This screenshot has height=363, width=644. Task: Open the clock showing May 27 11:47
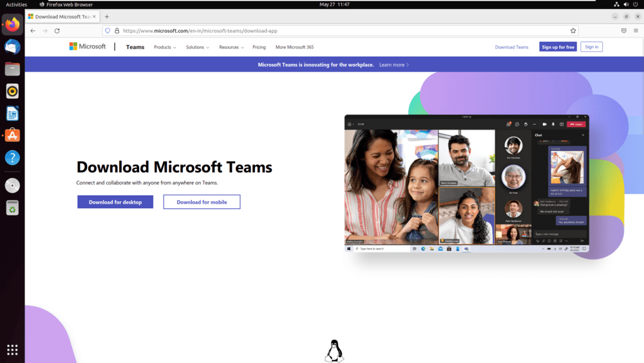click(x=334, y=5)
